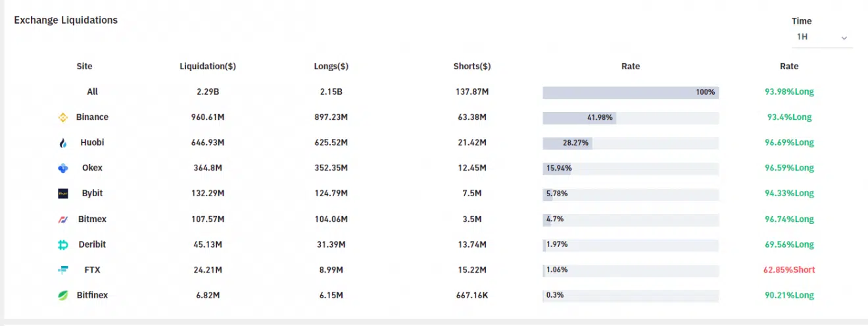Click the Huobi flame logo icon

click(63, 143)
